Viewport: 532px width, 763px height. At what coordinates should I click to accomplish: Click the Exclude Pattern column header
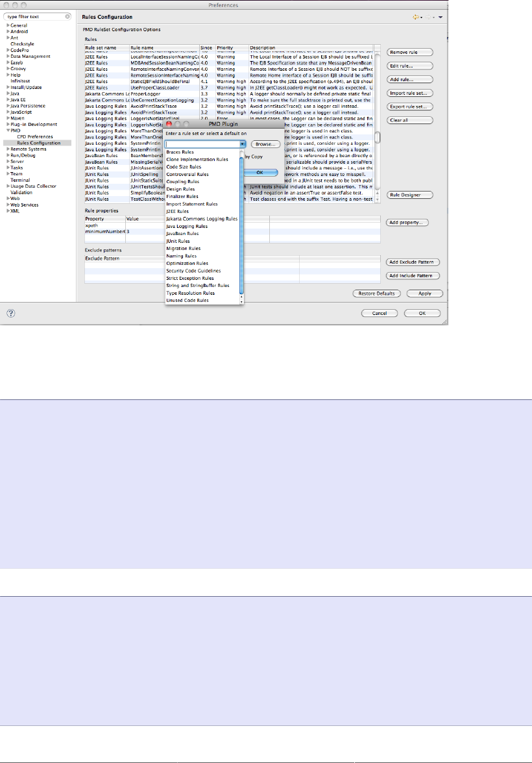[x=124, y=258]
